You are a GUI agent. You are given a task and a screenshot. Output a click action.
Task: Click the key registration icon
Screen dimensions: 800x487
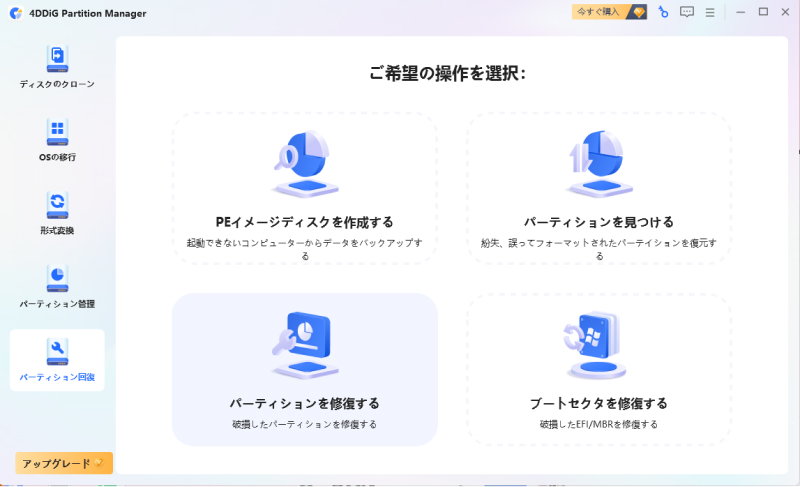(x=663, y=12)
